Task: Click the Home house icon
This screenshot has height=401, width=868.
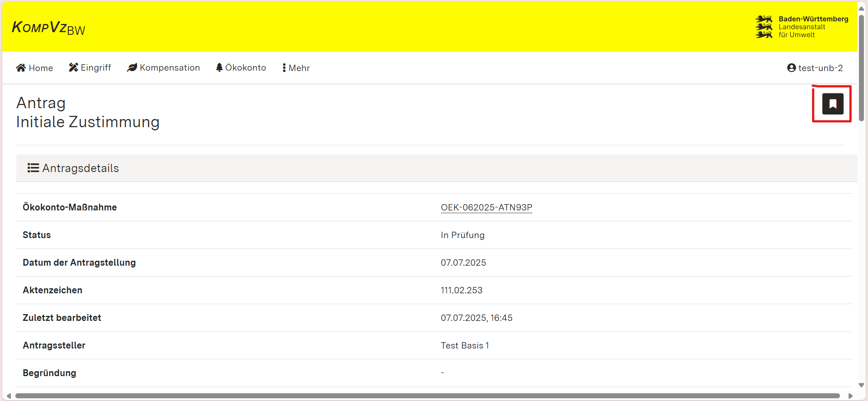Action: pyautogui.click(x=21, y=68)
